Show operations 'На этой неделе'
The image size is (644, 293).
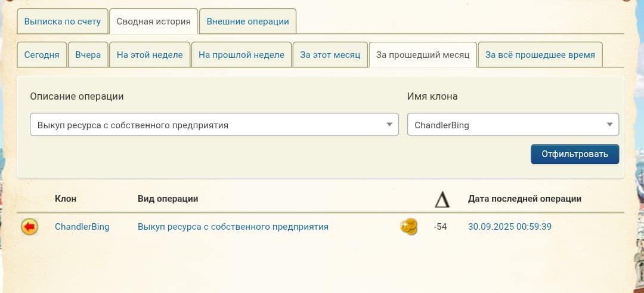pos(150,55)
